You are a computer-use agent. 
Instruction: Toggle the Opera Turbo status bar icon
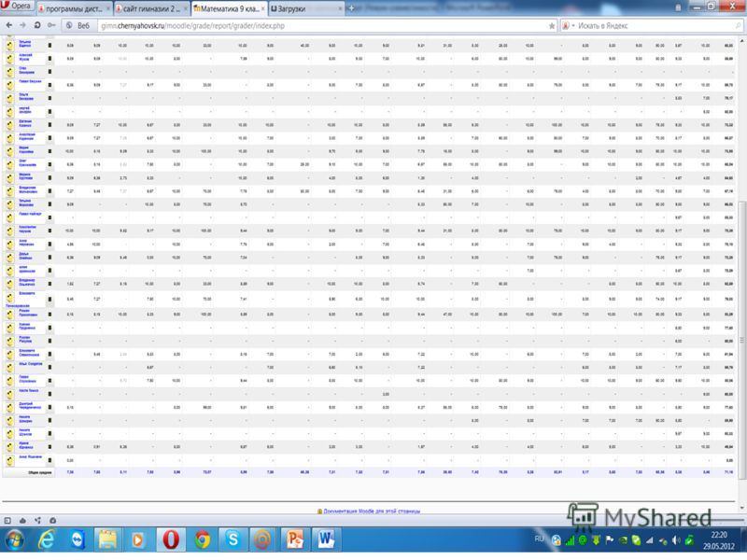[53, 521]
